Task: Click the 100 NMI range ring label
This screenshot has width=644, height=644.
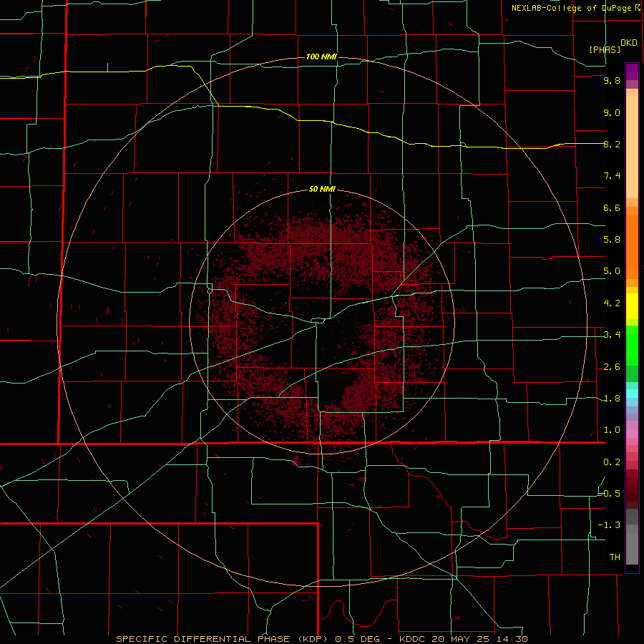Action: click(x=321, y=57)
